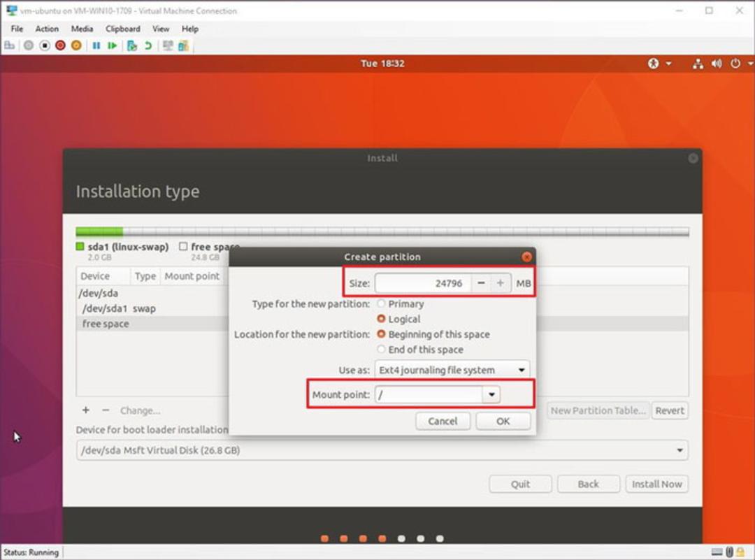Choose Beginning of this space

[x=381, y=334]
